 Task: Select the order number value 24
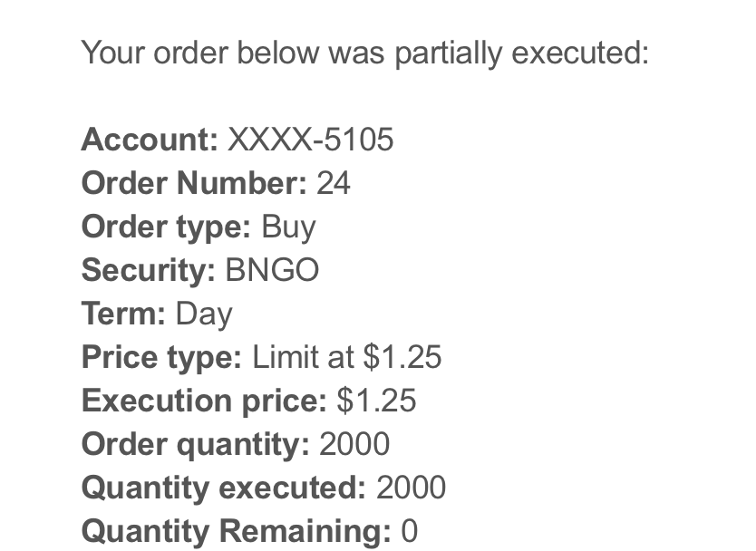[x=333, y=183]
